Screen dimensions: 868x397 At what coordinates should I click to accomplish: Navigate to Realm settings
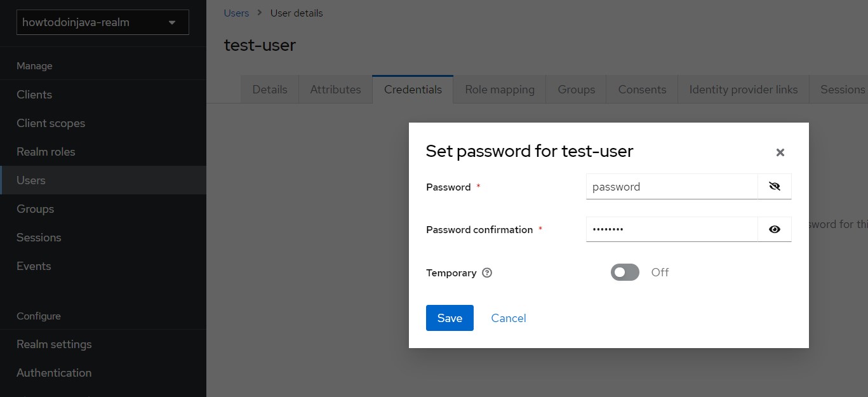[x=54, y=344]
